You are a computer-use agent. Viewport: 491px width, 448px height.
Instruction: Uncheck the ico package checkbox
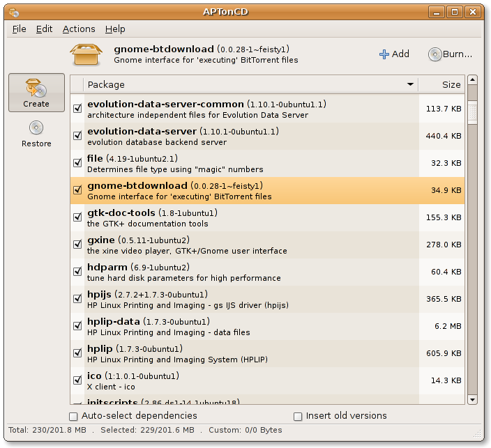click(77, 380)
